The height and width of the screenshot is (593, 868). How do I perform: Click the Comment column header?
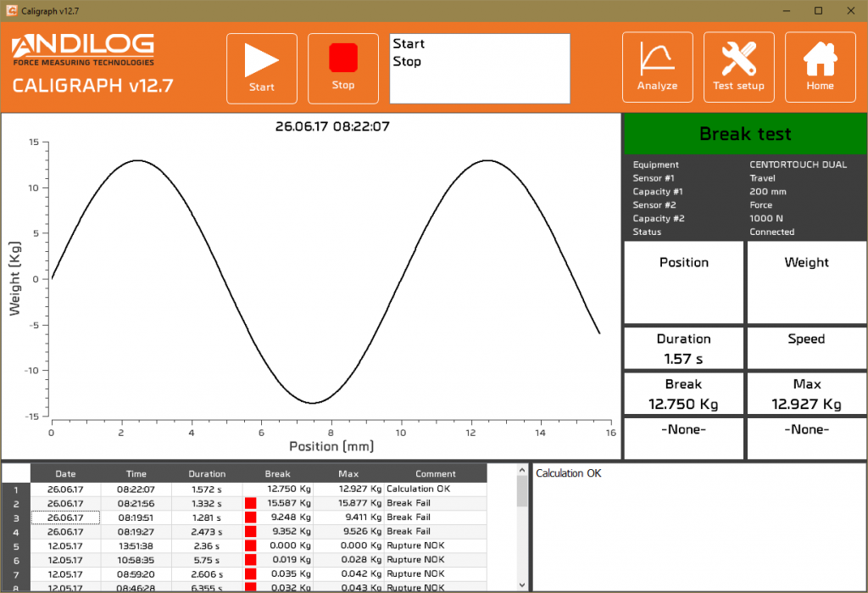click(x=436, y=474)
